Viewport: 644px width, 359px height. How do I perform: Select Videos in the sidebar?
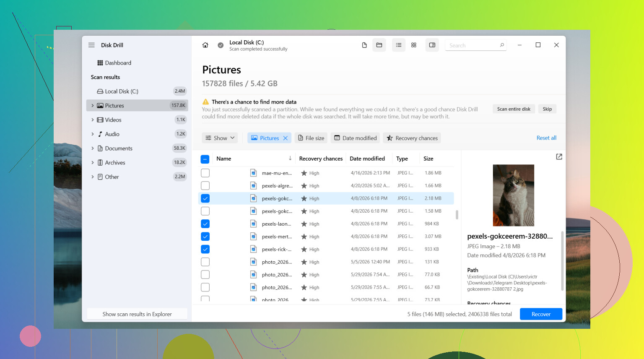pyautogui.click(x=137, y=120)
